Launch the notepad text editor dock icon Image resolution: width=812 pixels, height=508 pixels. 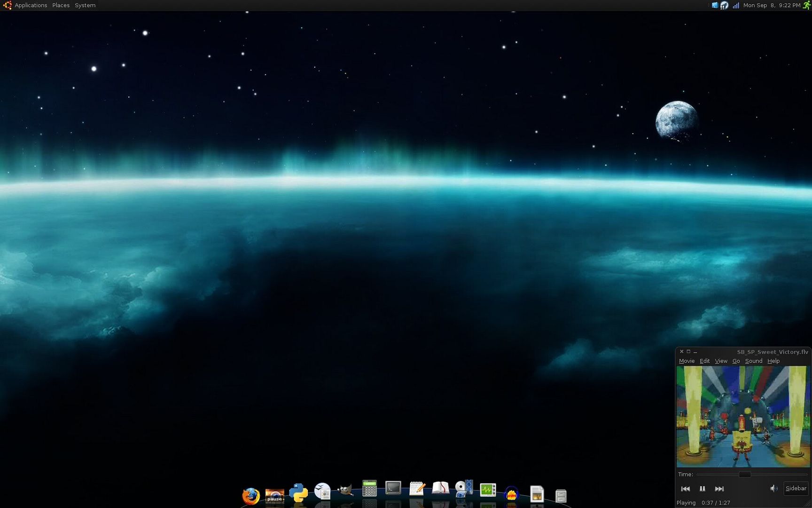pyautogui.click(x=417, y=488)
